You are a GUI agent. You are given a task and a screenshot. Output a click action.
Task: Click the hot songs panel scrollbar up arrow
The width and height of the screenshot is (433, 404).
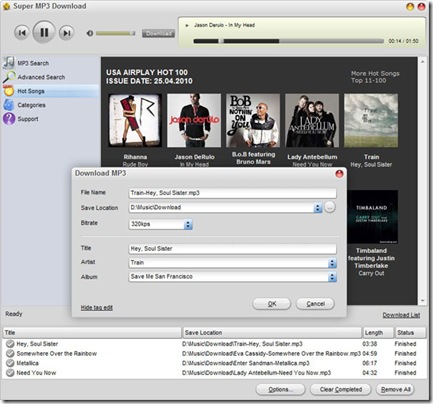(422, 62)
